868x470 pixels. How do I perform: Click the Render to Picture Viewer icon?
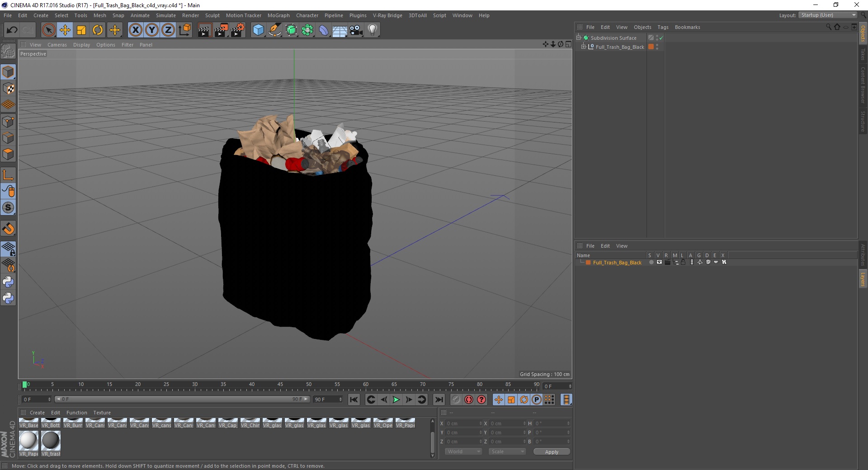point(221,30)
